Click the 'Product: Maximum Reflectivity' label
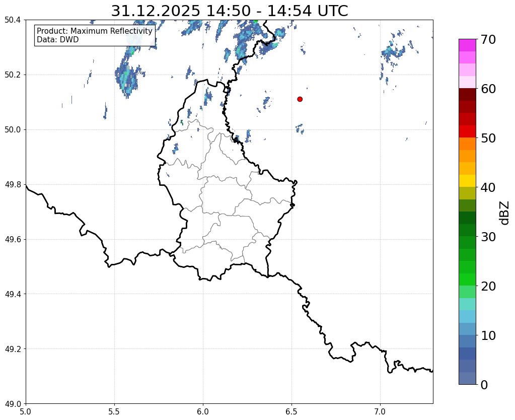The height and width of the screenshot is (420, 515). click(x=95, y=31)
